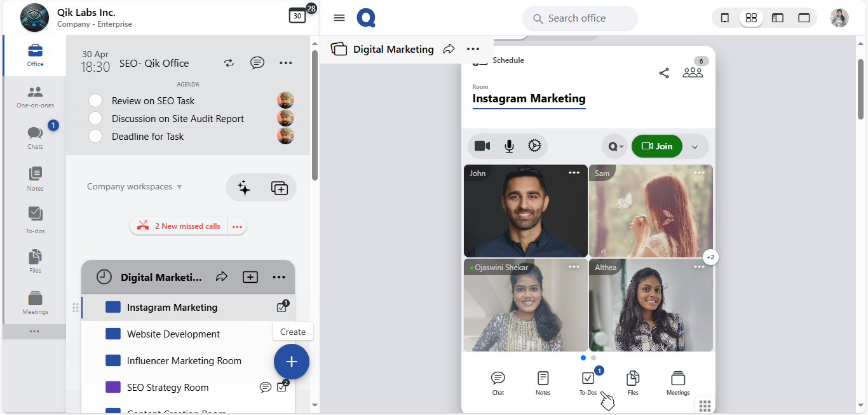Toggle the microphone in room controls
Image resolution: width=868 pixels, height=415 pixels.
[x=509, y=146]
